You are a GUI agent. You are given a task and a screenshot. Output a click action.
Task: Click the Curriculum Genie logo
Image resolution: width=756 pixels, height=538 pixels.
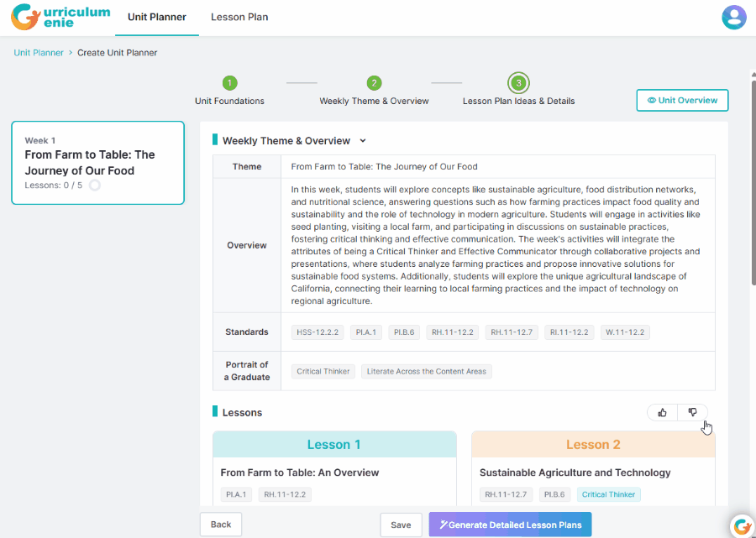60,18
